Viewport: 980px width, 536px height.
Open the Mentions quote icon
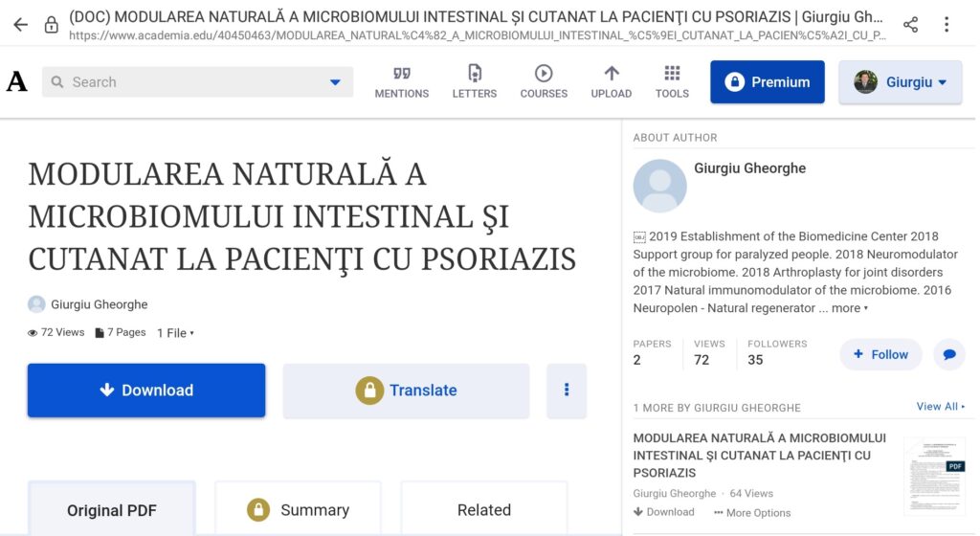point(401,74)
